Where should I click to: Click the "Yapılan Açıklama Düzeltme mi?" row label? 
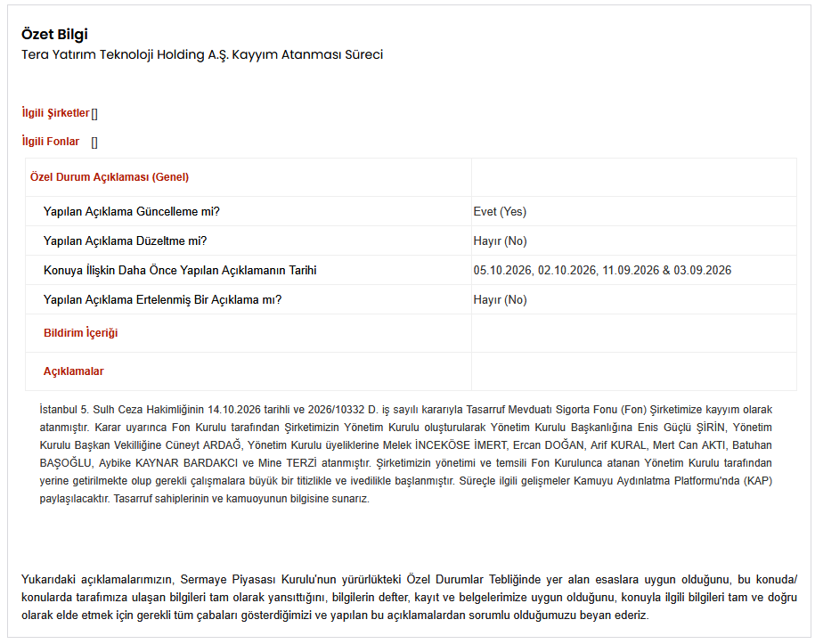tap(126, 241)
